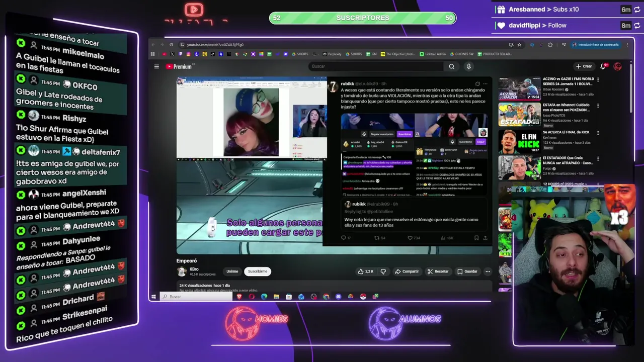Click the X bookmark icon in bookmarks bar

click(172, 54)
